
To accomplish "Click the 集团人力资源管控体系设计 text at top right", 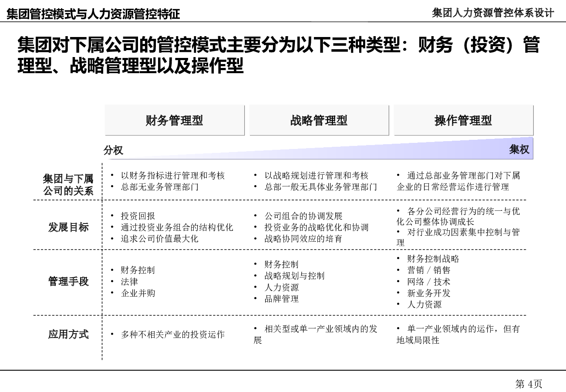I will click(x=493, y=13).
